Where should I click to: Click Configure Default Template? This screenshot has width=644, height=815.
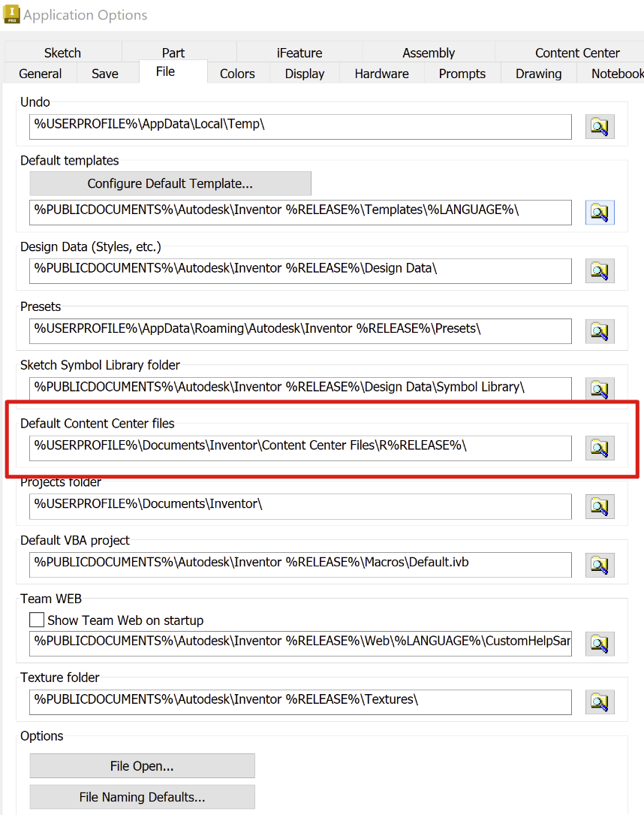coord(170,183)
